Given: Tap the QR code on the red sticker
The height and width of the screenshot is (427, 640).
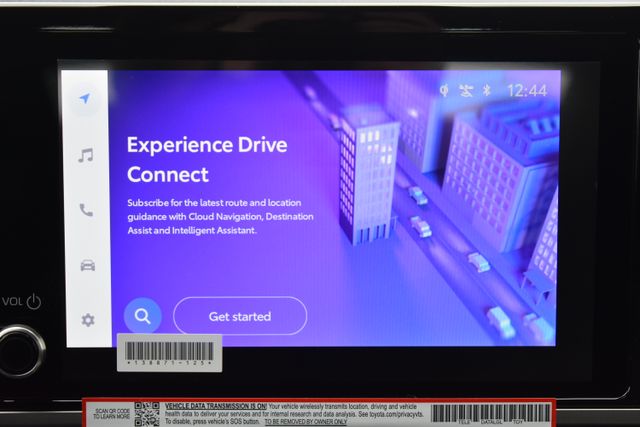Looking at the screenshot, I should 147,414.
